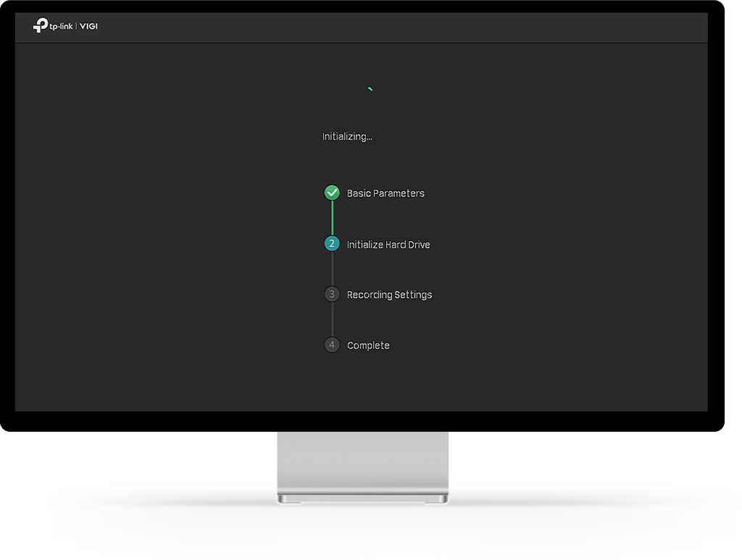The width and height of the screenshot is (742, 560).
Task: Select the teal step 2 circle
Action: [332, 243]
